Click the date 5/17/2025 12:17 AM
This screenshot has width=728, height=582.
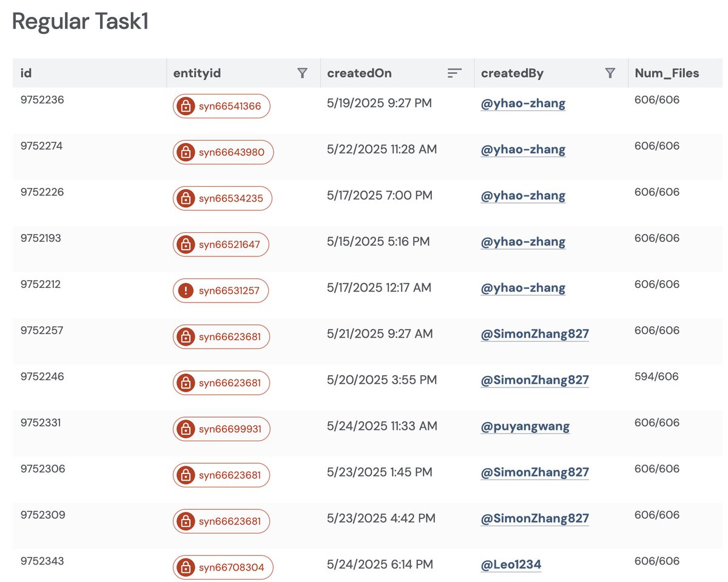[x=379, y=287]
